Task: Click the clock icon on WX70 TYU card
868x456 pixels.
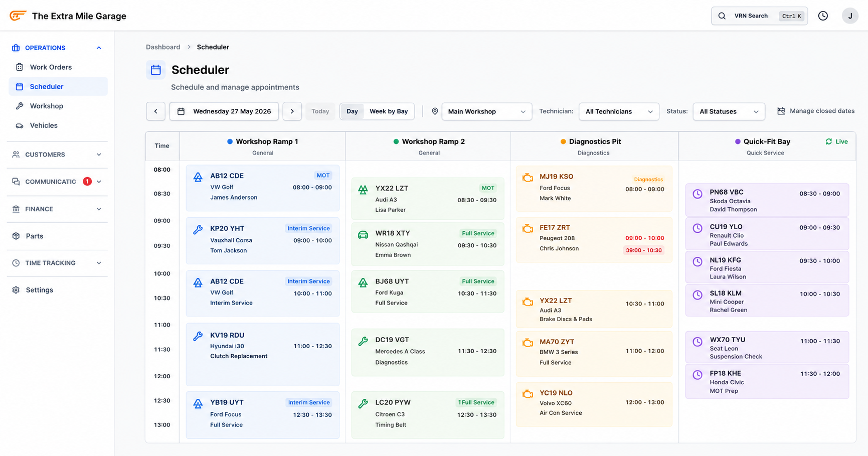Action: pos(698,342)
